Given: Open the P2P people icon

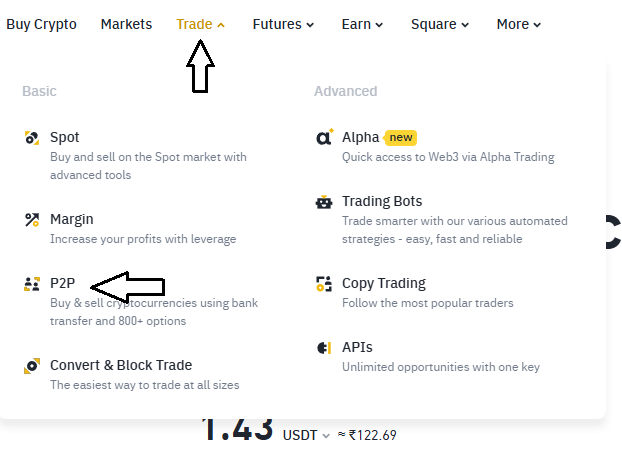Looking at the screenshot, I should tap(32, 284).
